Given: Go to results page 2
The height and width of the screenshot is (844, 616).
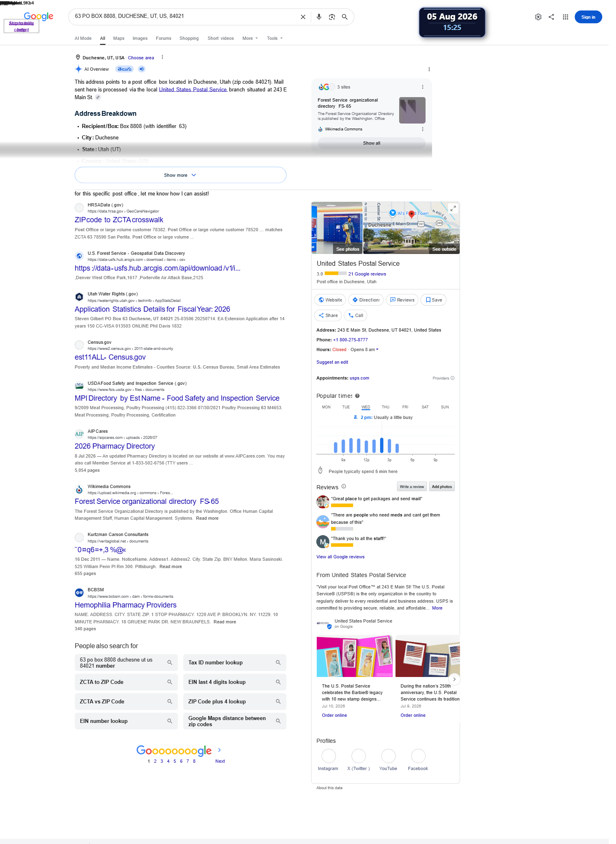Looking at the screenshot, I should pos(155,762).
